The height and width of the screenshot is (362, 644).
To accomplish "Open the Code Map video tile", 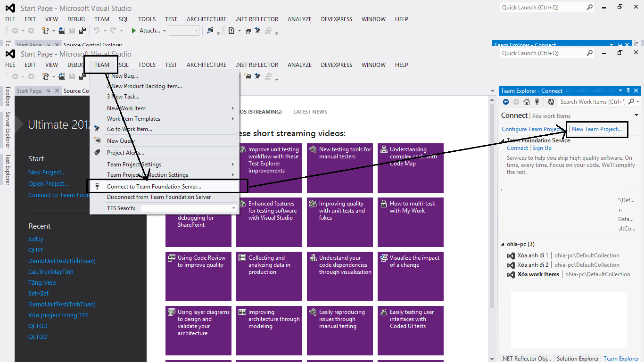I will click(x=410, y=168).
